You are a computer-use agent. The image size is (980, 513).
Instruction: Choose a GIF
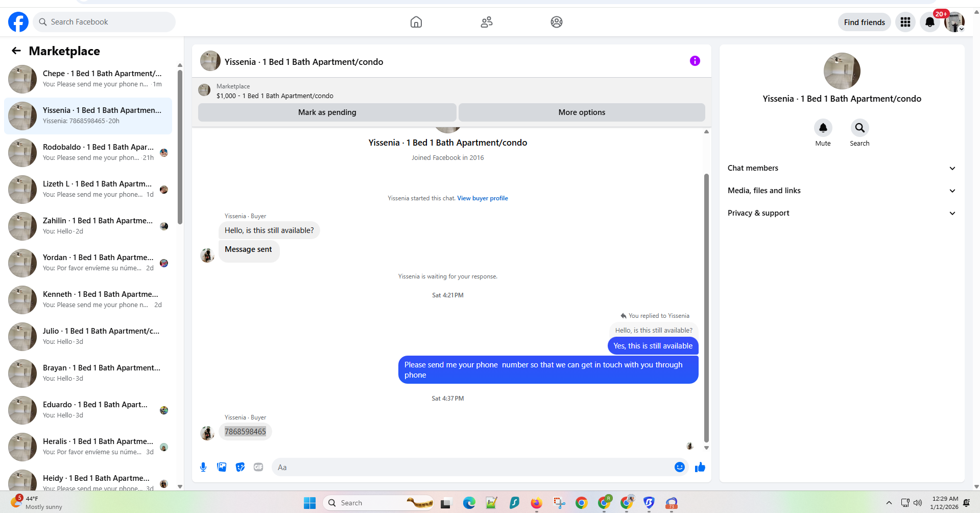(x=258, y=467)
